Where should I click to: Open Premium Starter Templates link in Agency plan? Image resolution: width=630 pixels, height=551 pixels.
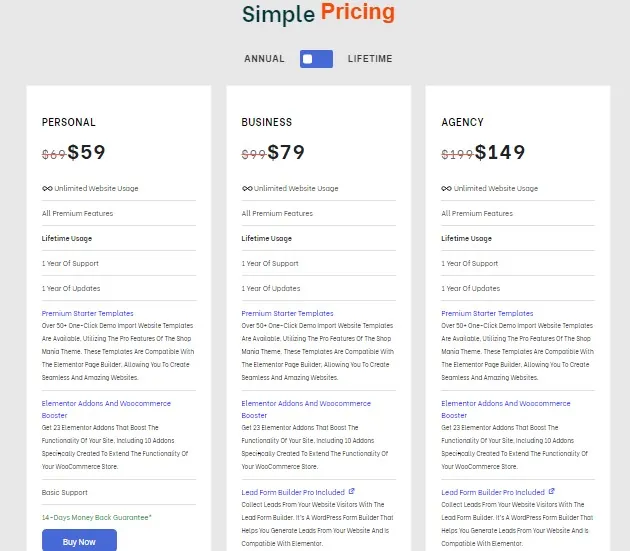487,313
